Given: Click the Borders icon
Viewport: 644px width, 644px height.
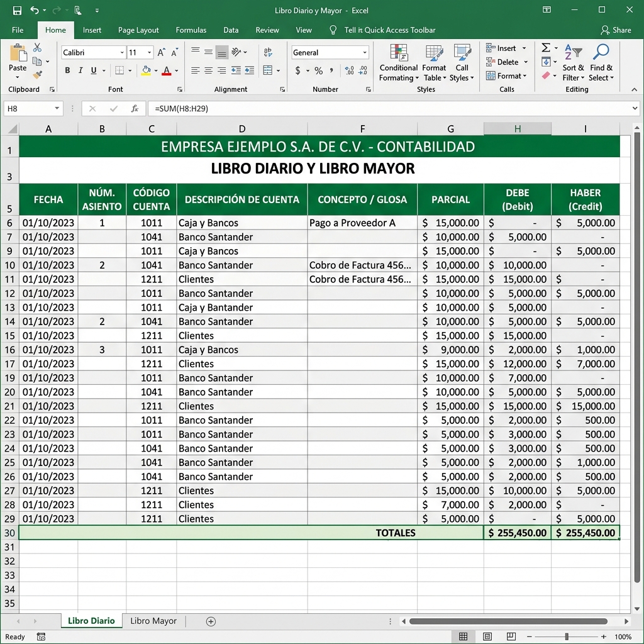Looking at the screenshot, I should [x=119, y=70].
